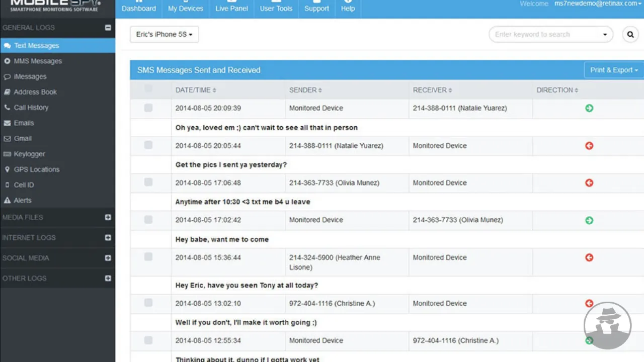The image size is (644, 362).
Task: Open My Devices in top navigation
Action: click(186, 9)
